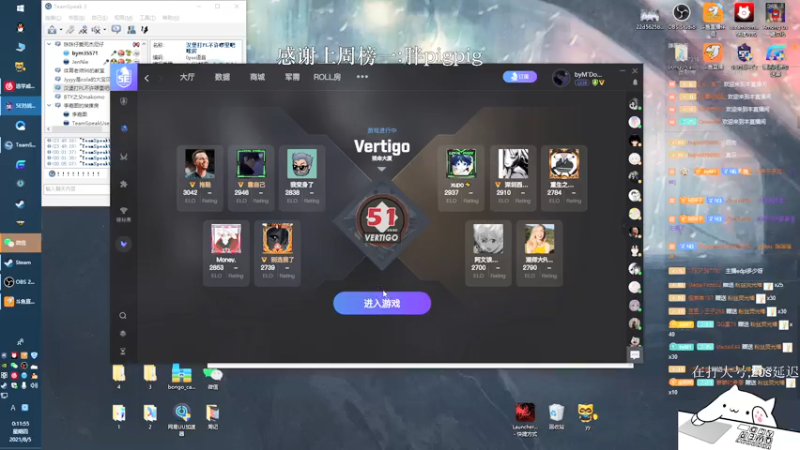Open the byM'Do... profile name
The height and width of the screenshot is (450, 800).
588,74
